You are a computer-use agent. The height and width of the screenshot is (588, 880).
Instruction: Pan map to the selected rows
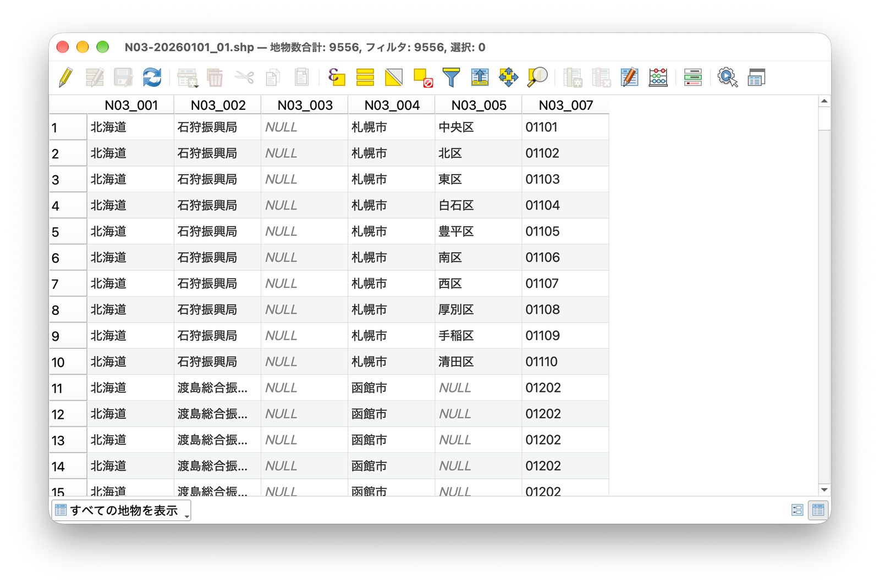pos(509,77)
